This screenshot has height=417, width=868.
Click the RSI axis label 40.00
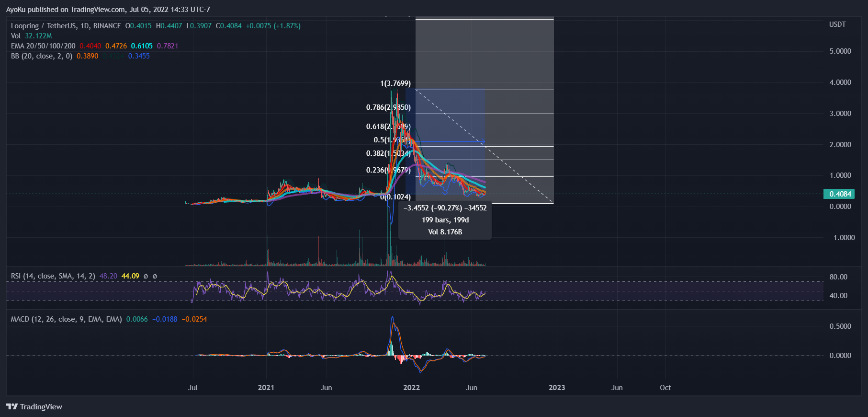(838, 296)
